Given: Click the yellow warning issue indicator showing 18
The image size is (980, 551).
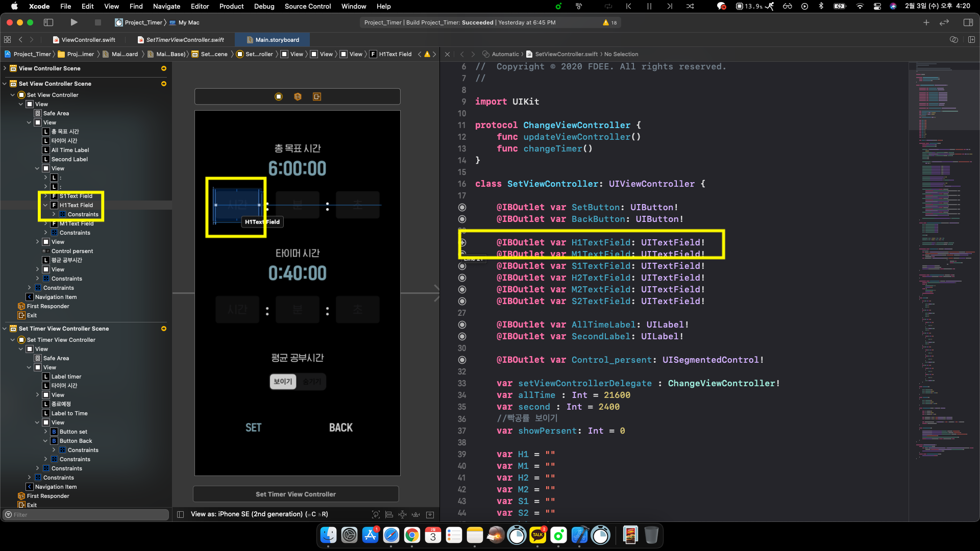Looking at the screenshot, I should point(609,22).
